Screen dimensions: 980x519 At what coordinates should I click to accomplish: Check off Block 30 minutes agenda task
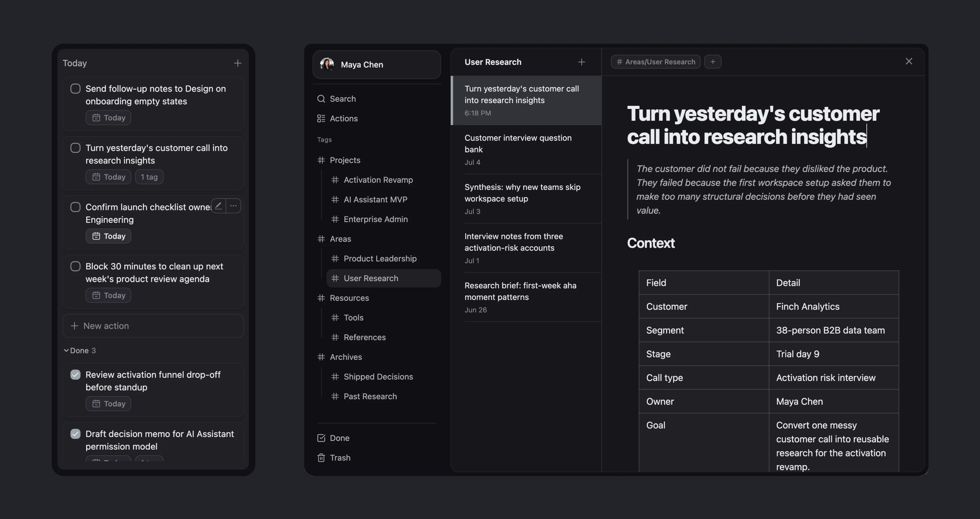pos(75,266)
